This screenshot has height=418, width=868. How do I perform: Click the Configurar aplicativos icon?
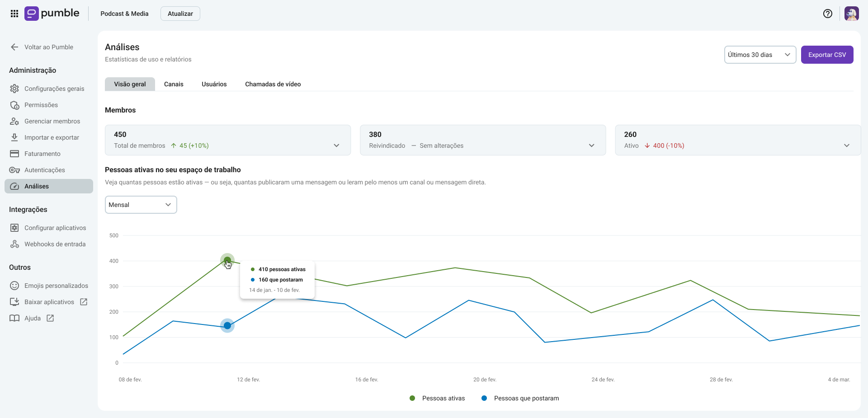14,228
